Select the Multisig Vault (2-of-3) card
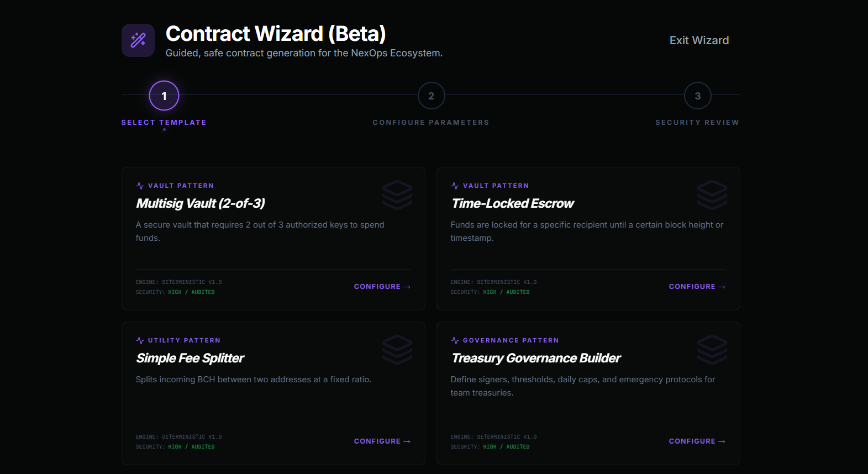The height and width of the screenshot is (474, 868). pyautogui.click(x=273, y=238)
